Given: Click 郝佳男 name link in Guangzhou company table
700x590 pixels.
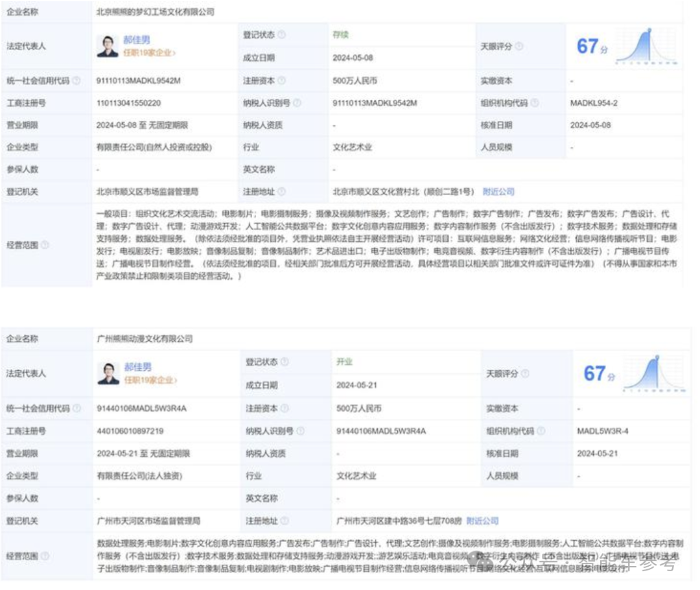Looking at the screenshot, I should (137, 367).
